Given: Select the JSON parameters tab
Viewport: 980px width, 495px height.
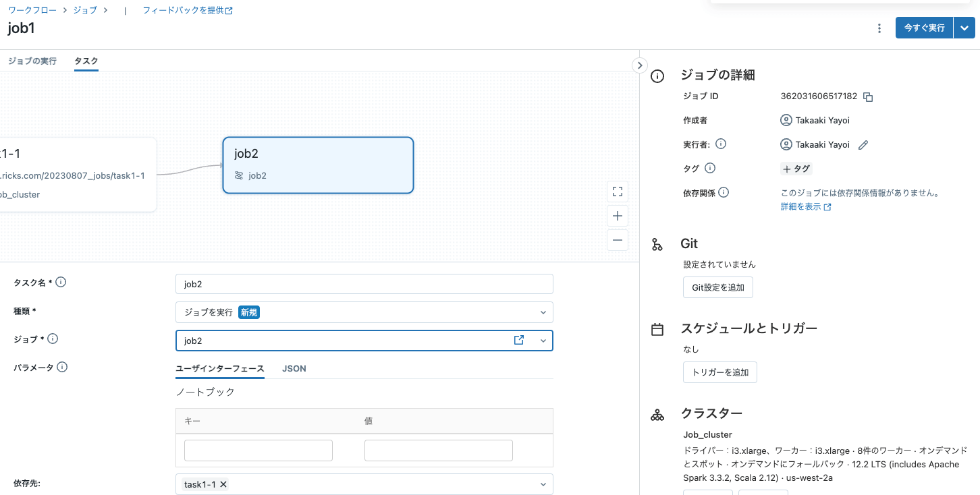Looking at the screenshot, I should pyautogui.click(x=294, y=369).
